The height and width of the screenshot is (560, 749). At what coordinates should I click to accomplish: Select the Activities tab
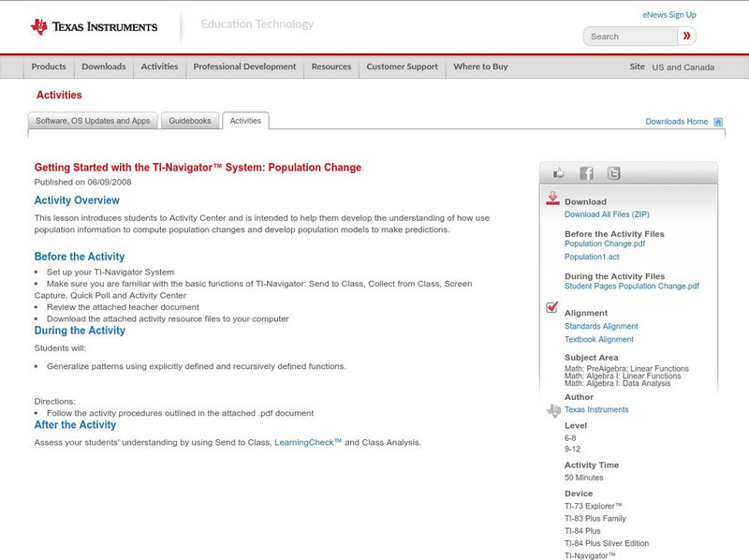(245, 121)
